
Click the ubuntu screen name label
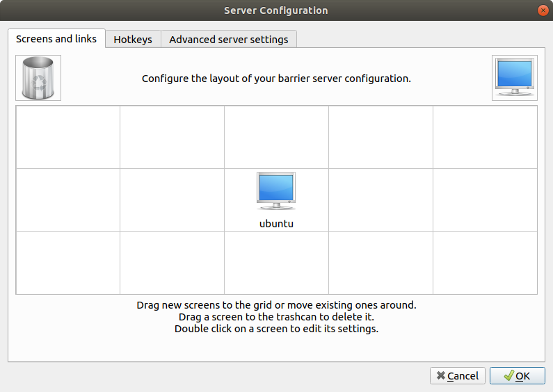276,224
